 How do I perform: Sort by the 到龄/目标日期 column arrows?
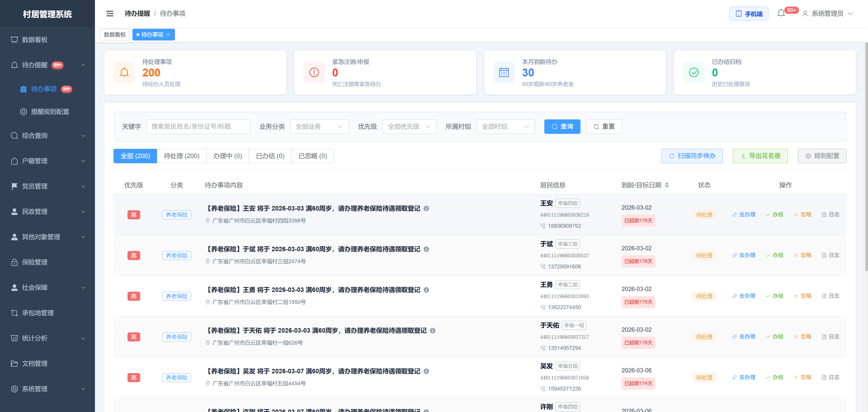[x=667, y=185]
